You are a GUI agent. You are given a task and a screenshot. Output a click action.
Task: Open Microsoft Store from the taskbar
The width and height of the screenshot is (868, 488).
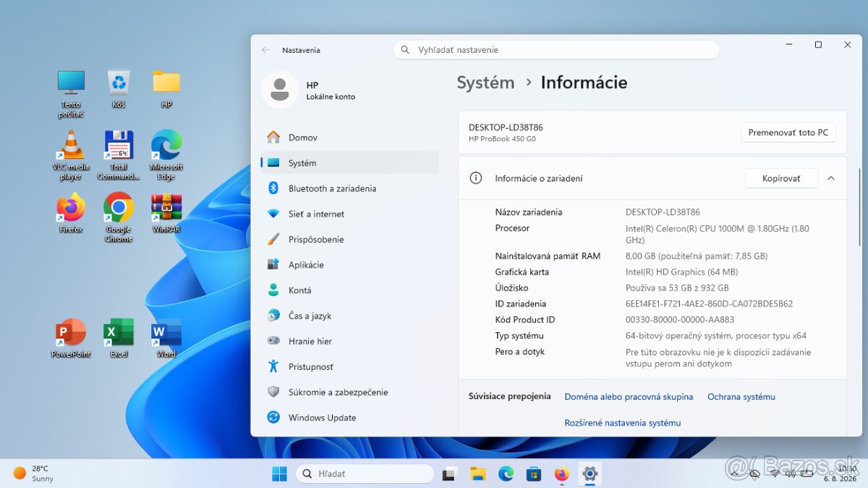(534, 474)
